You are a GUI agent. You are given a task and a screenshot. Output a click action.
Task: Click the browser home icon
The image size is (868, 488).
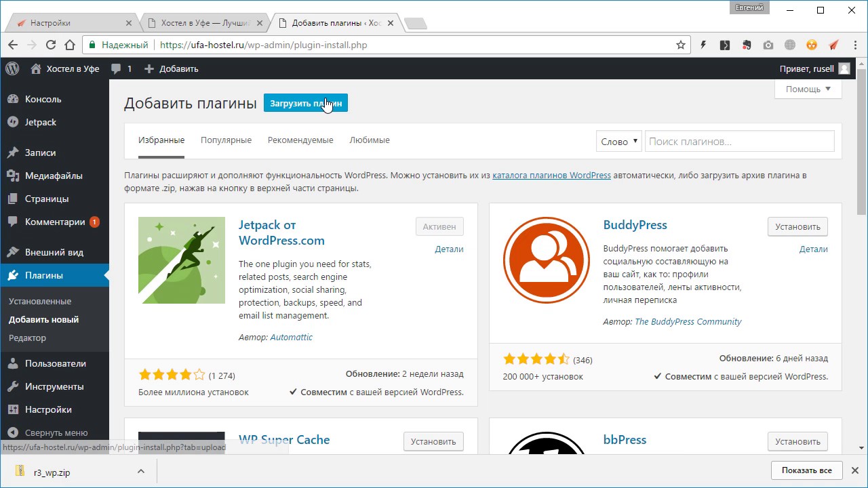coord(70,45)
